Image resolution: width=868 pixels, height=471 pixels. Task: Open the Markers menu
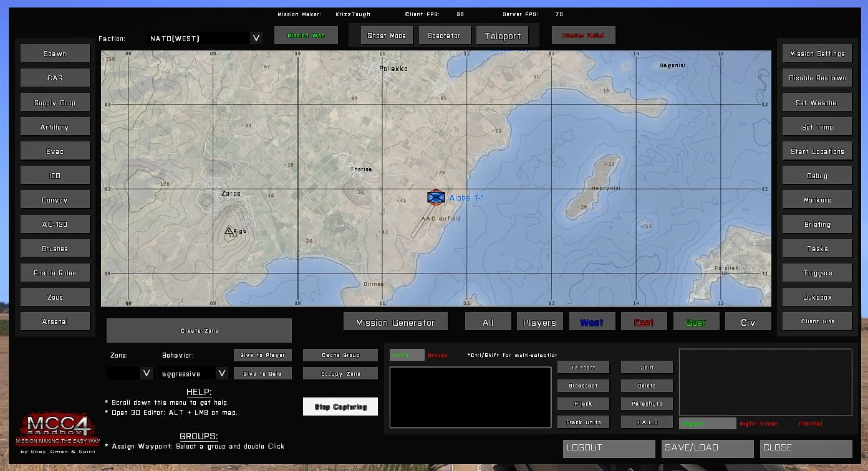817,200
